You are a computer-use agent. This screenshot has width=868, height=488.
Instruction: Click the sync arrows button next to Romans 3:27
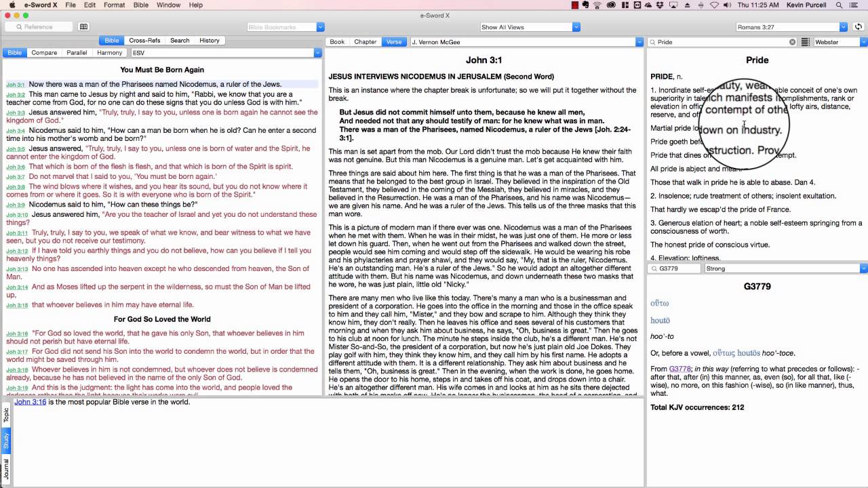858,27
